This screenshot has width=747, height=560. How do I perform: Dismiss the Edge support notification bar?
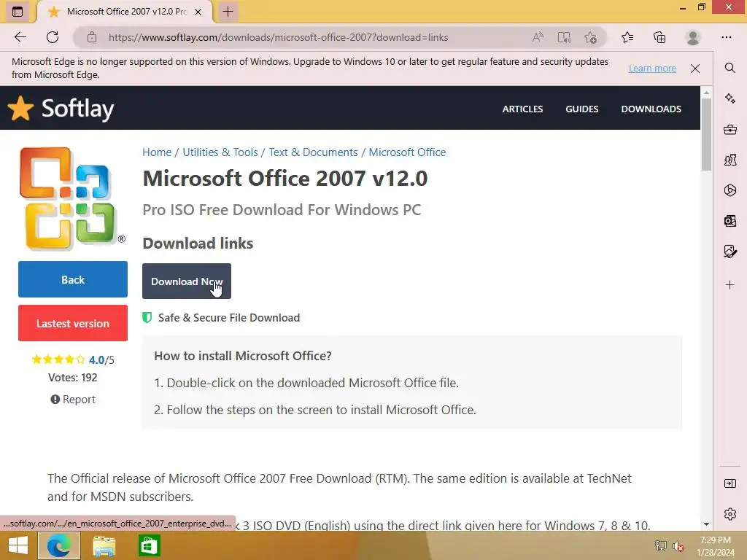(x=695, y=68)
